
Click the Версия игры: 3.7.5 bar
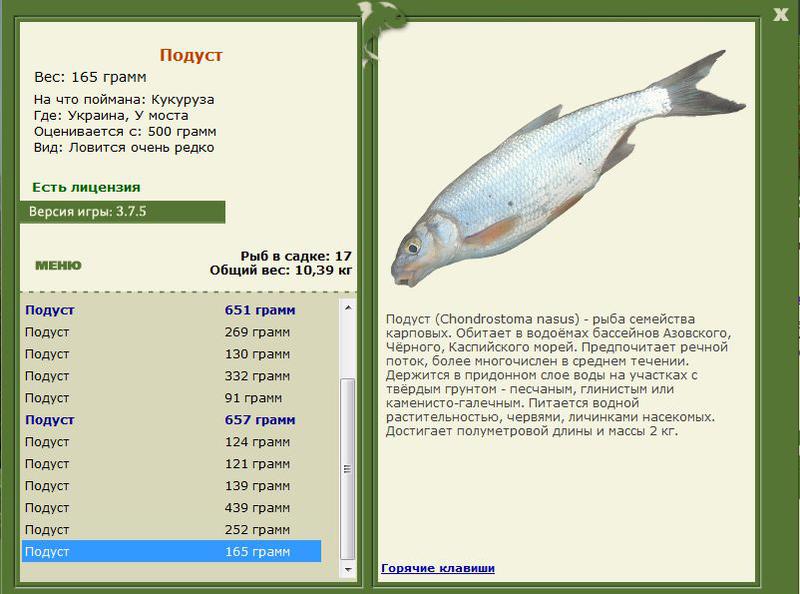[x=122, y=212]
